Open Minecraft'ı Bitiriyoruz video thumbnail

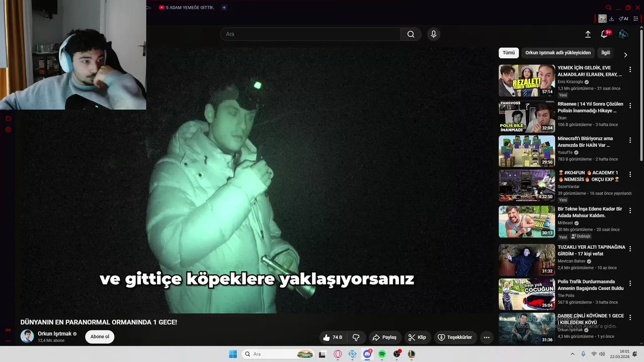click(527, 151)
